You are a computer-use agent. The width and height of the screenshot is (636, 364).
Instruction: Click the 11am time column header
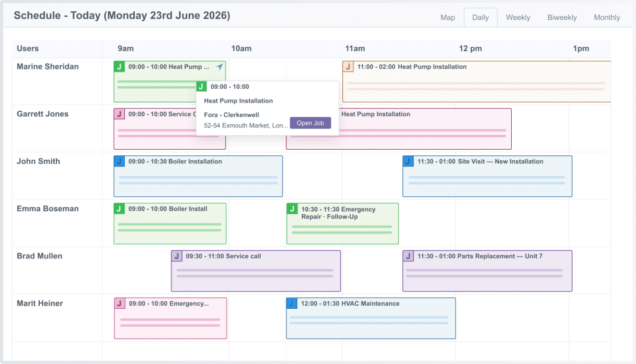click(x=355, y=48)
